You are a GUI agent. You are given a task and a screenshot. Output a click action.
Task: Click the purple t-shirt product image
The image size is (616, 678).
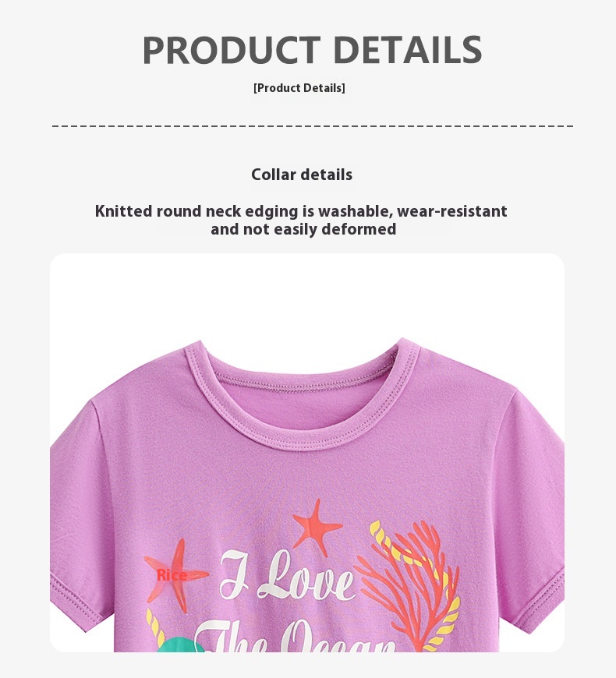pos(307,494)
